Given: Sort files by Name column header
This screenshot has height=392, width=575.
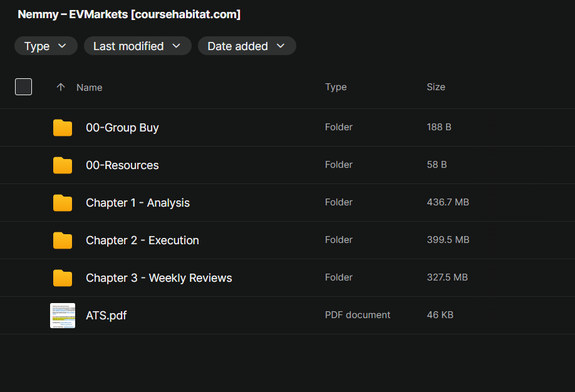Looking at the screenshot, I should coord(90,87).
